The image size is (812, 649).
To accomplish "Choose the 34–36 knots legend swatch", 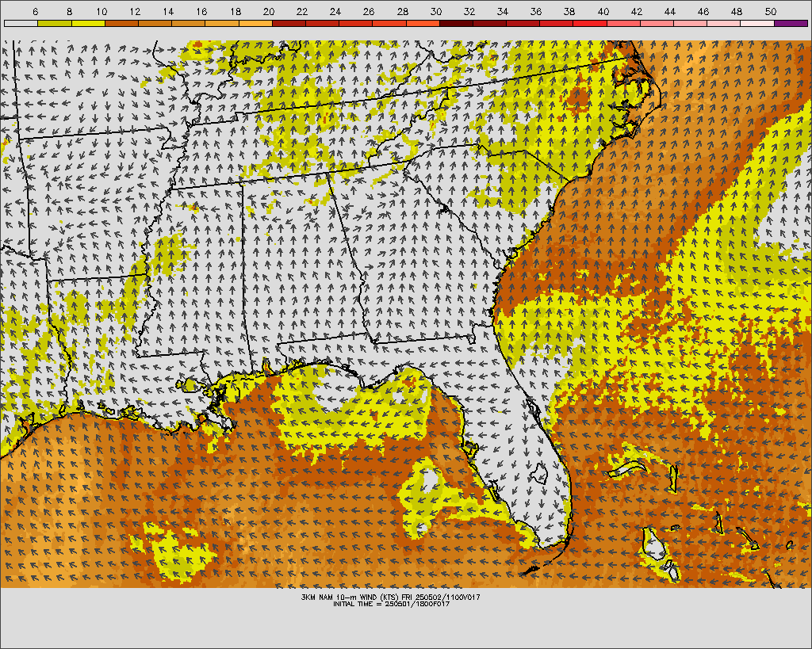I will [x=523, y=23].
